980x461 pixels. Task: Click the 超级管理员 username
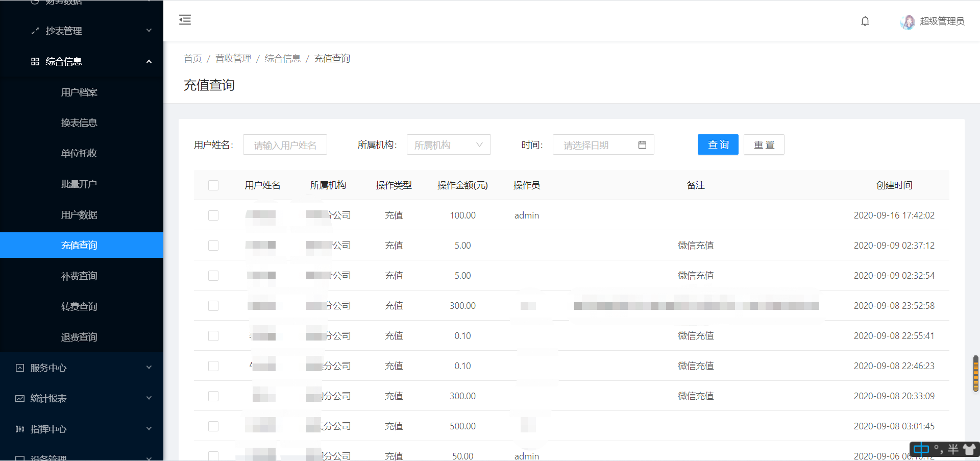pos(942,21)
